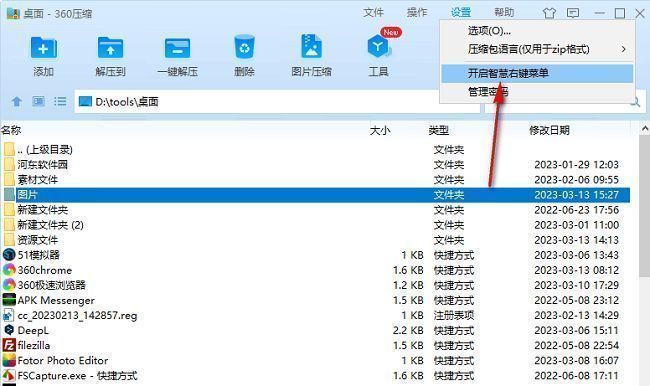Click the 360压缩 app logo icon
650x386 pixels.
(13, 13)
